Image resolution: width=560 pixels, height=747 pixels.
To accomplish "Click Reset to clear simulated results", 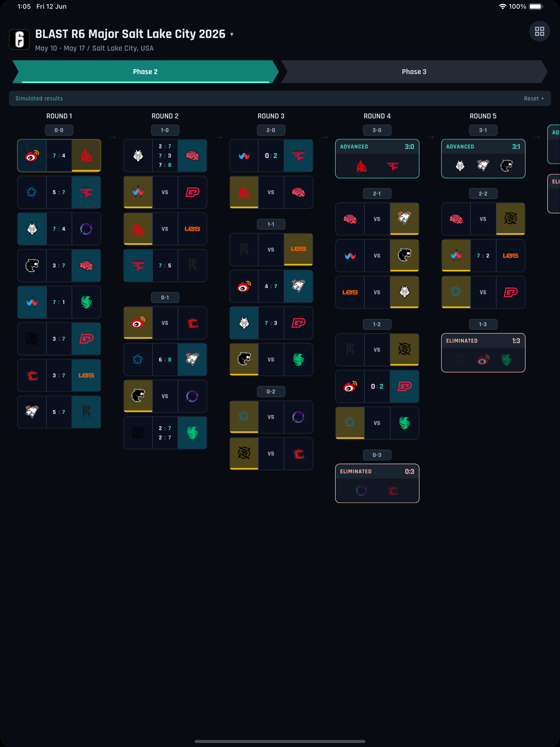I will (x=534, y=99).
